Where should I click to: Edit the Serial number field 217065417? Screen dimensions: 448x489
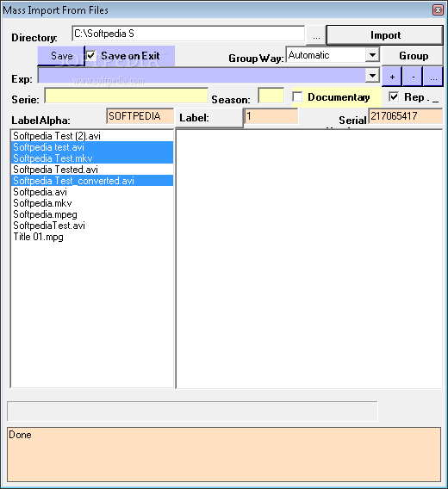coord(405,116)
